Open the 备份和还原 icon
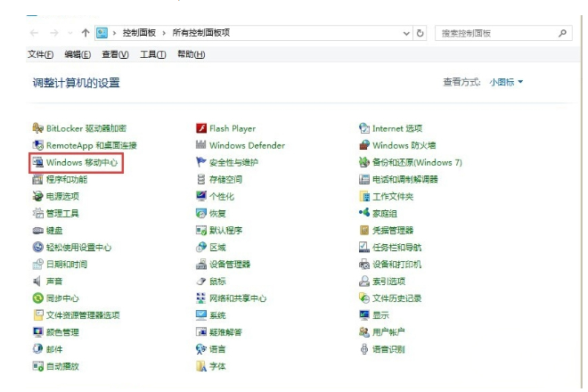 [x=364, y=162]
